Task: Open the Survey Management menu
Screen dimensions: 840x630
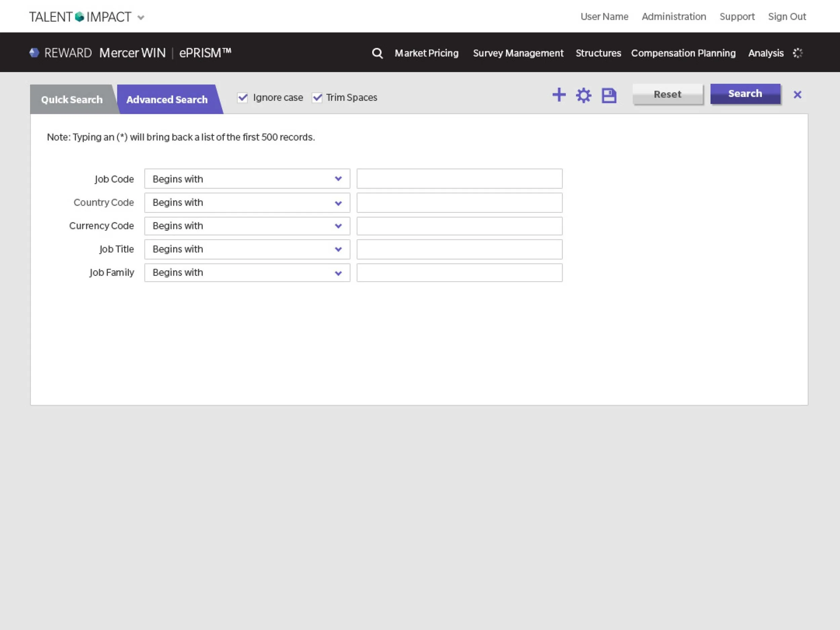Action: click(518, 53)
